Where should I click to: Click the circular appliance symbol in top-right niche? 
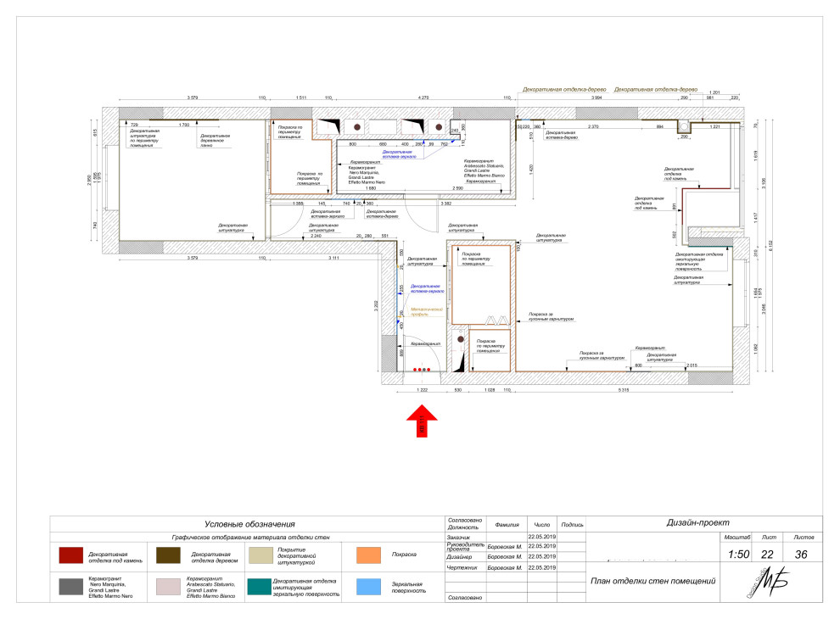pos(684,125)
